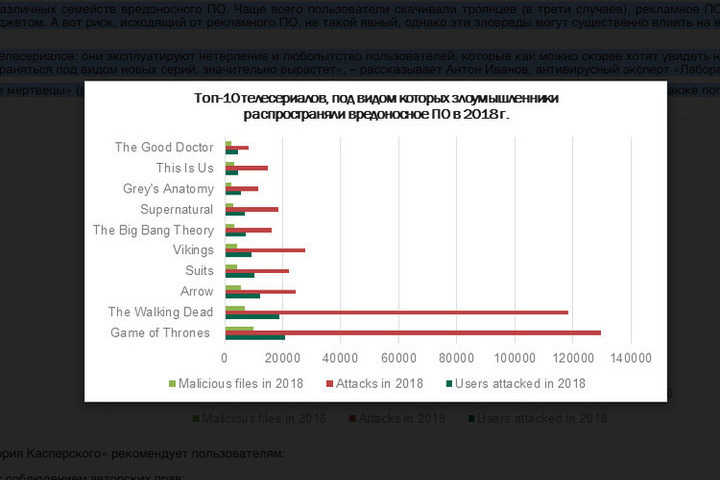The image size is (720, 480).
Task: Click 'This Is Us' chart label
Action: [185, 168]
